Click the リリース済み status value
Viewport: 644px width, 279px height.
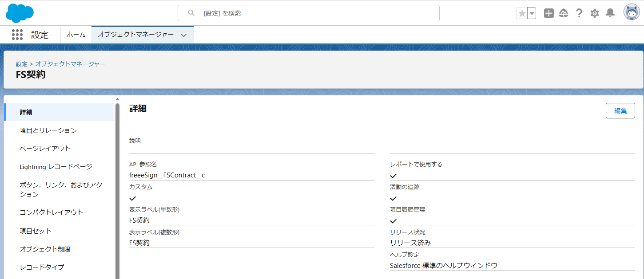point(410,243)
